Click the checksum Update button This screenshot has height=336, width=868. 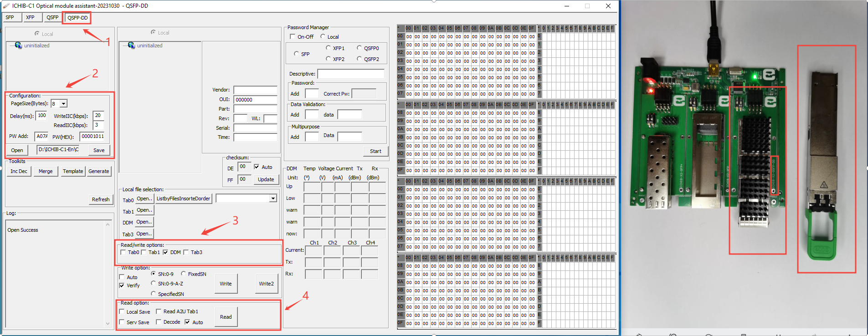point(266,179)
